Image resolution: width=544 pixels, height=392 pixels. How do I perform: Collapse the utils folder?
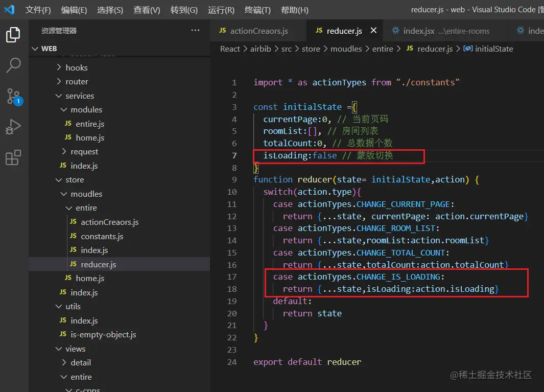tap(59, 306)
